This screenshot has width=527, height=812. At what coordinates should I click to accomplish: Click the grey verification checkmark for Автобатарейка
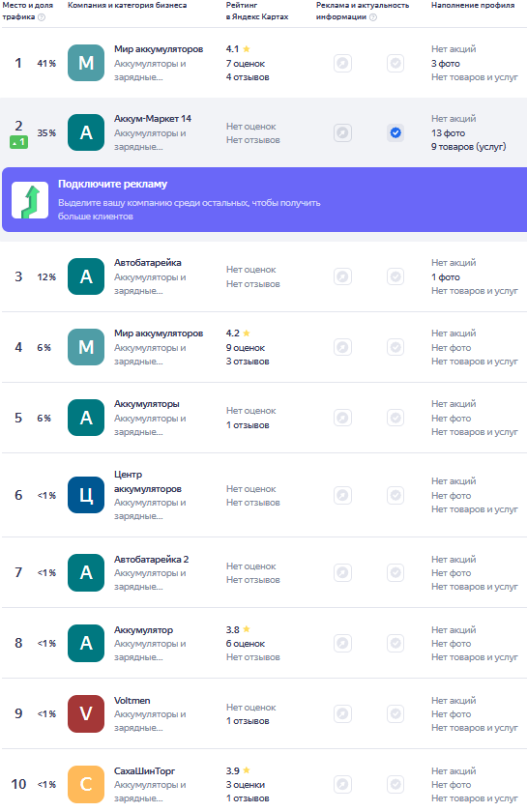coord(395,276)
